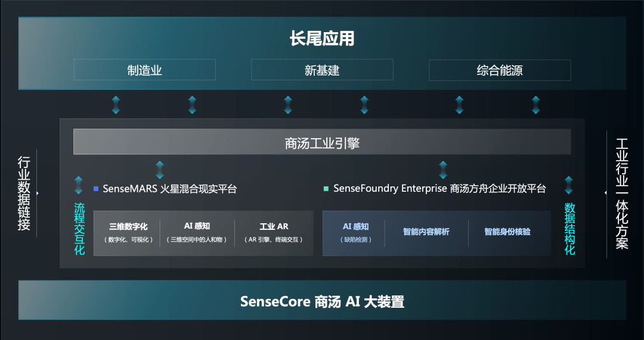644x340 pixels.
Task: Open the 智能内容解析 module
Action: pyautogui.click(x=426, y=232)
